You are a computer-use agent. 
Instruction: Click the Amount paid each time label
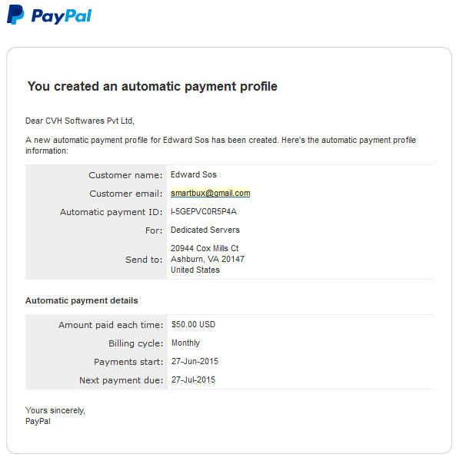click(x=111, y=325)
